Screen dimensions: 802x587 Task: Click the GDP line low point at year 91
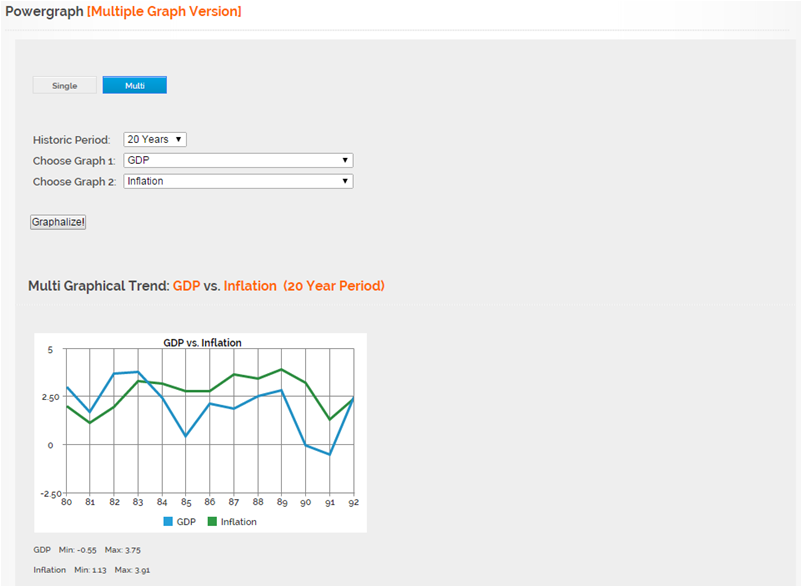tap(329, 454)
